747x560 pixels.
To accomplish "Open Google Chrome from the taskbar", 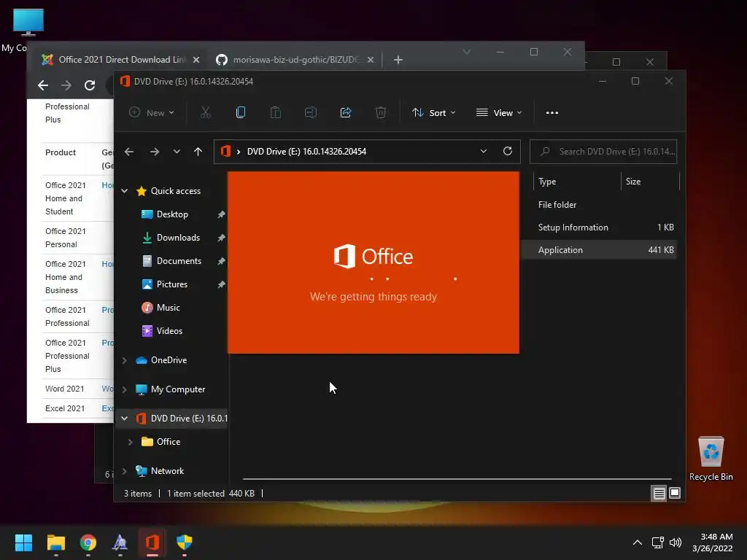I will point(88,542).
